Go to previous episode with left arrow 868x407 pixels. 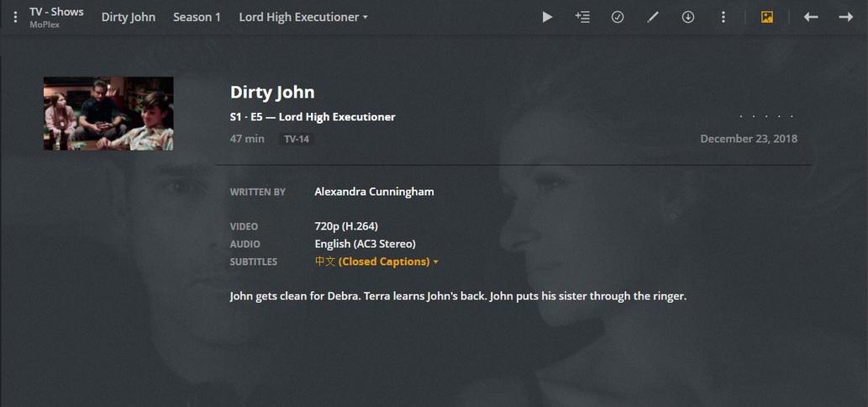[810, 17]
